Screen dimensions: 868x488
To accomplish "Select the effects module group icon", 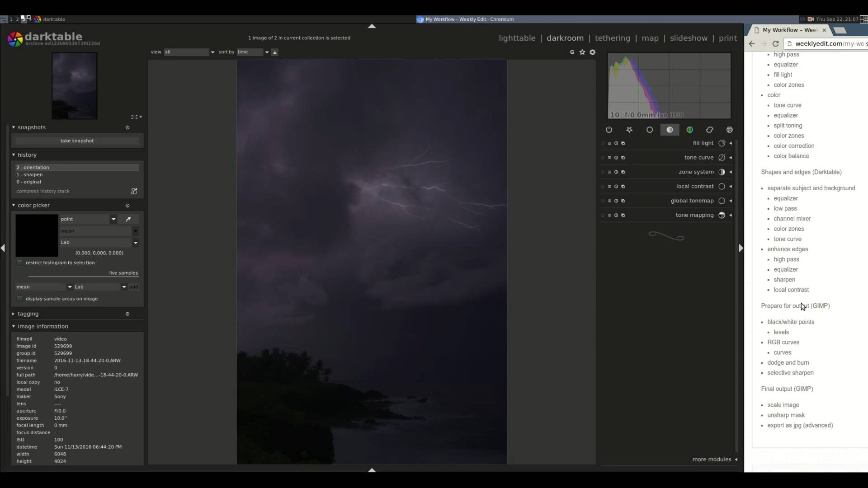I will (729, 130).
